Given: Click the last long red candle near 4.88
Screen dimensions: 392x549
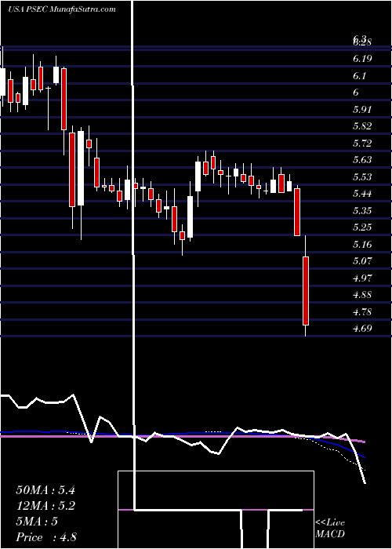Looking at the screenshot, I should click(x=306, y=291).
